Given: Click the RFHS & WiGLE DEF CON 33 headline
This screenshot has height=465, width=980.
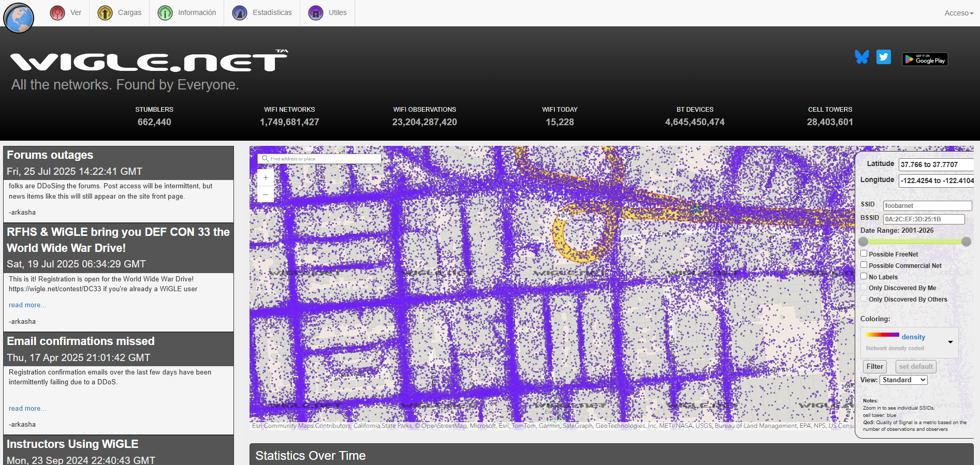Looking at the screenshot, I should 118,240.
